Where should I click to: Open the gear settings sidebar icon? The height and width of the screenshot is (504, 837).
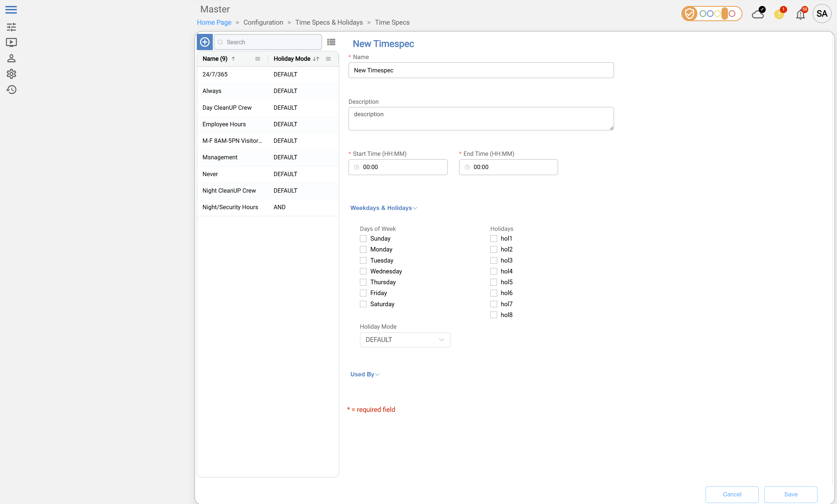[x=11, y=74]
